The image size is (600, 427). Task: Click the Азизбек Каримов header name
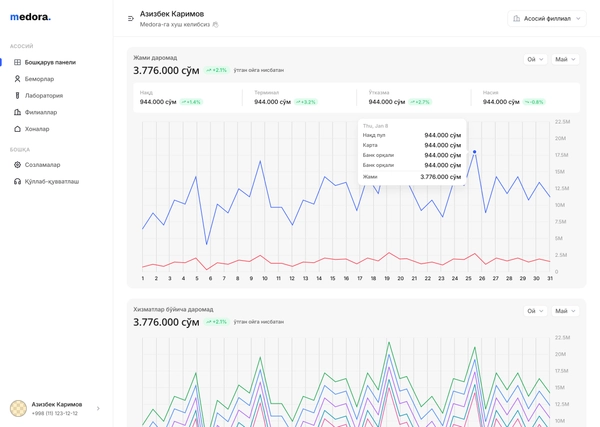172,14
